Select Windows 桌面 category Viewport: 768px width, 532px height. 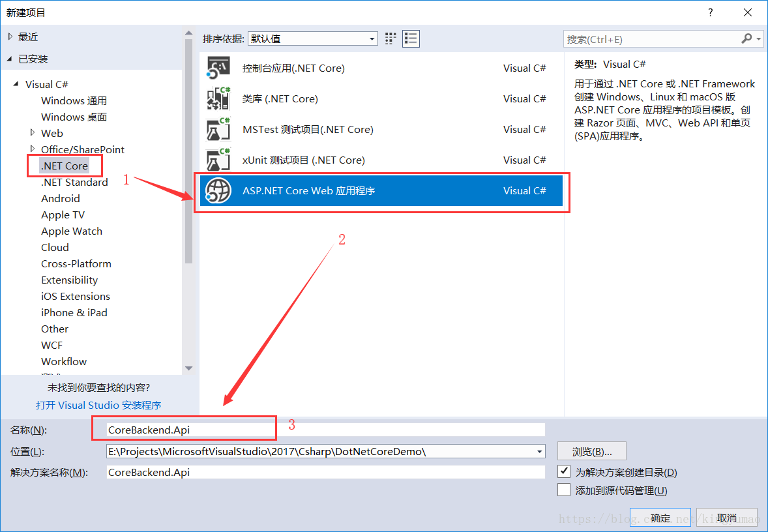(x=74, y=117)
